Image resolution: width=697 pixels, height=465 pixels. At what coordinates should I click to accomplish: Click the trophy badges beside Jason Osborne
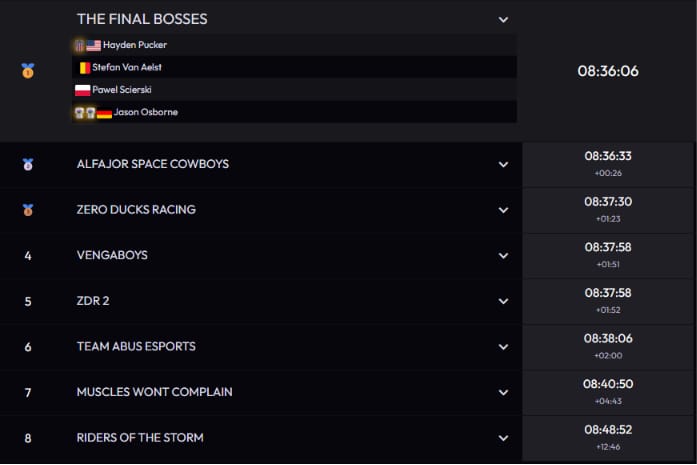click(x=85, y=113)
